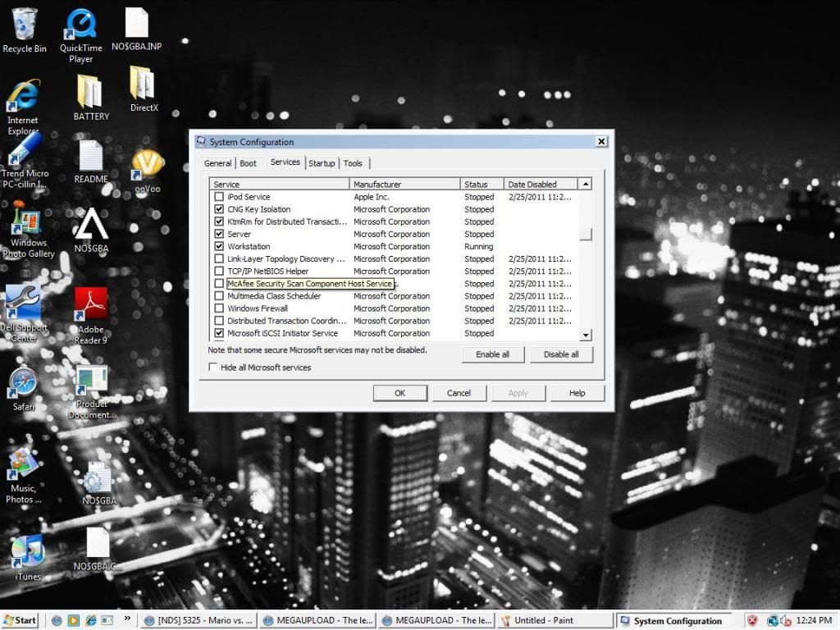The width and height of the screenshot is (840, 630).
Task: Sort by the Status column header
Action: pos(482,184)
